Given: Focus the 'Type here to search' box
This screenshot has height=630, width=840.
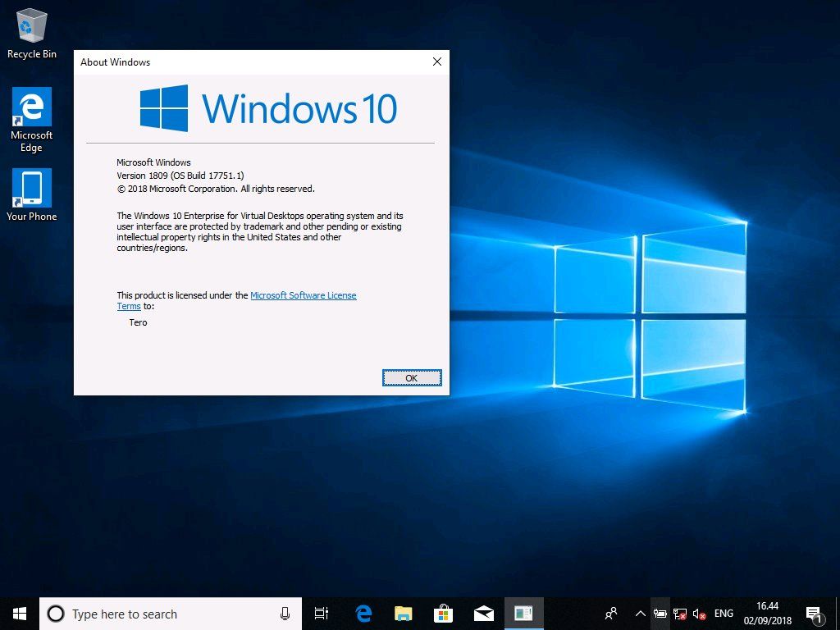Looking at the screenshot, I should [171, 614].
